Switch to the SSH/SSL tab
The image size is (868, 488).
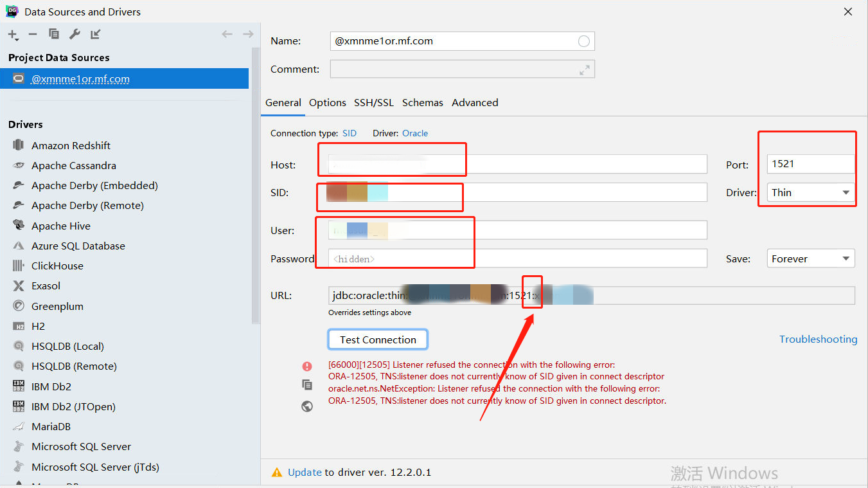click(374, 102)
